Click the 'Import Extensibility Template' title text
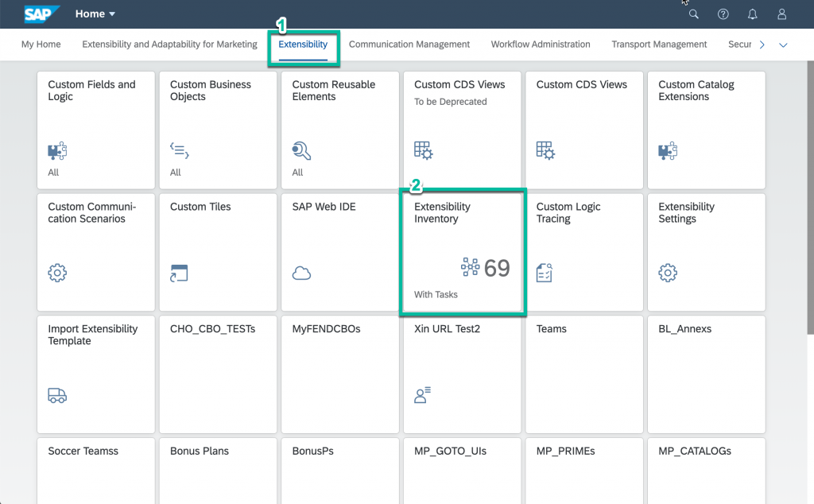The height and width of the screenshot is (504, 814). point(93,335)
